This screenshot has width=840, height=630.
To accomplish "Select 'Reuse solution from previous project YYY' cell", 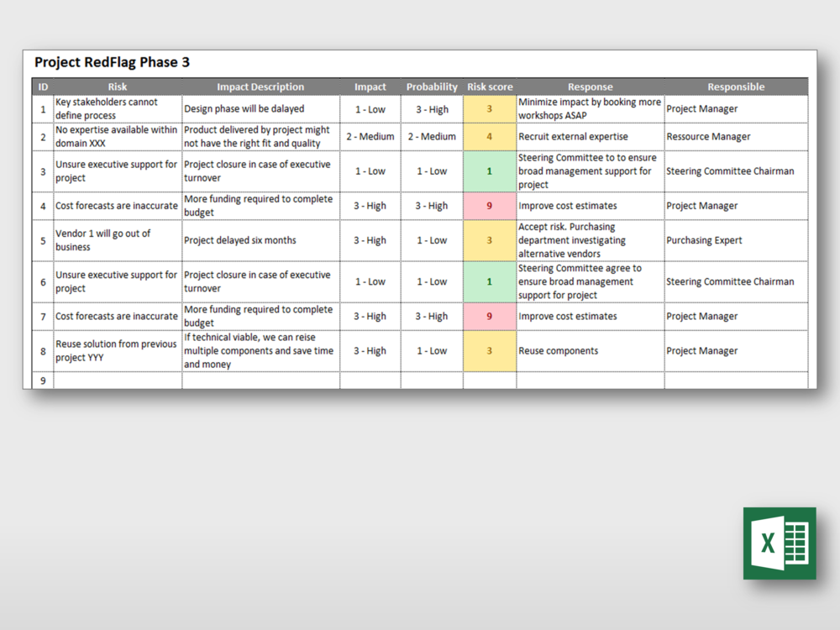I will click(118, 351).
